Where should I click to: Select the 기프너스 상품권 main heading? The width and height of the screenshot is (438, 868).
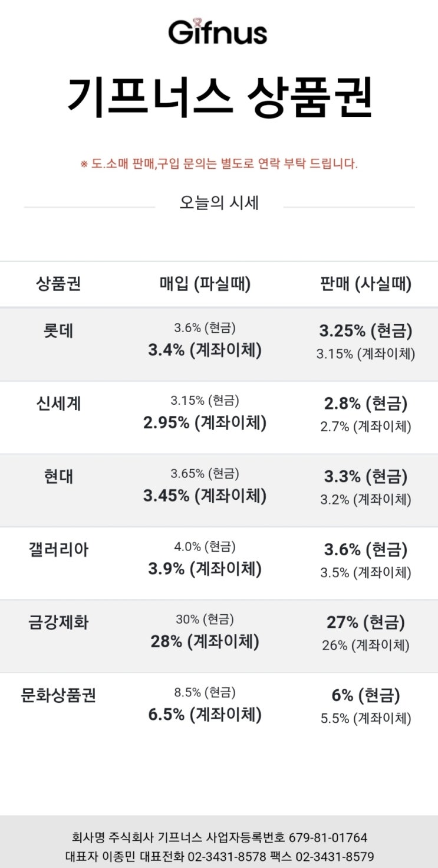pos(219,97)
